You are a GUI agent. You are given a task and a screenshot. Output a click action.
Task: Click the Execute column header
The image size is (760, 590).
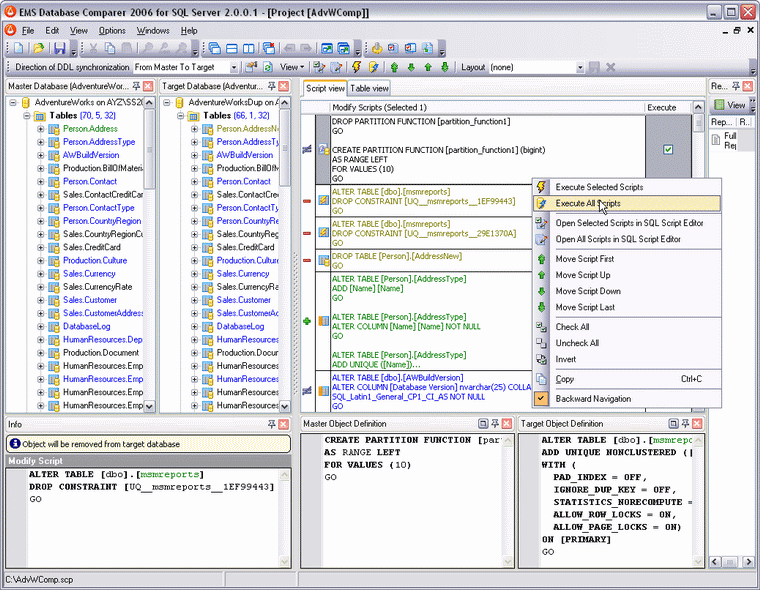668,107
